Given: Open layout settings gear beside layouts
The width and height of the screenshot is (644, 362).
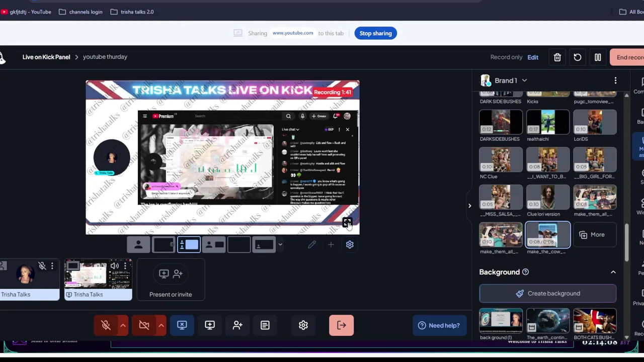Looking at the screenshot, I should pyautogui.click(x=350, y=245).
